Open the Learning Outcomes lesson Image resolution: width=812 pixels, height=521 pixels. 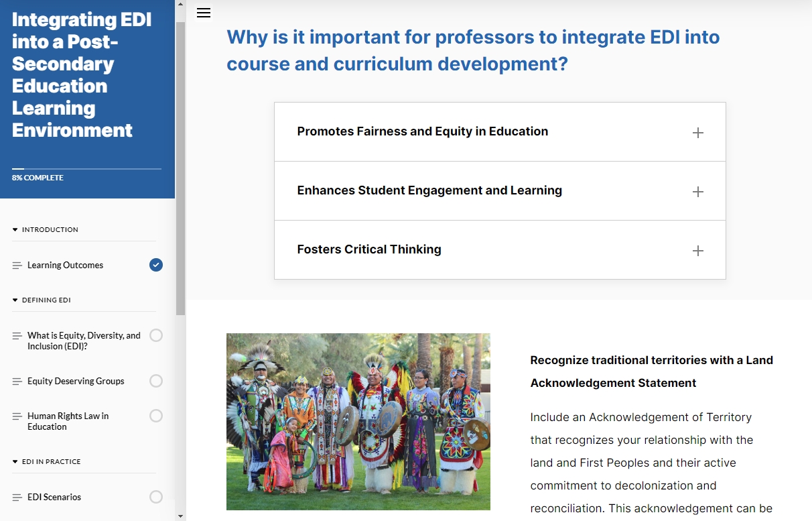65,265
